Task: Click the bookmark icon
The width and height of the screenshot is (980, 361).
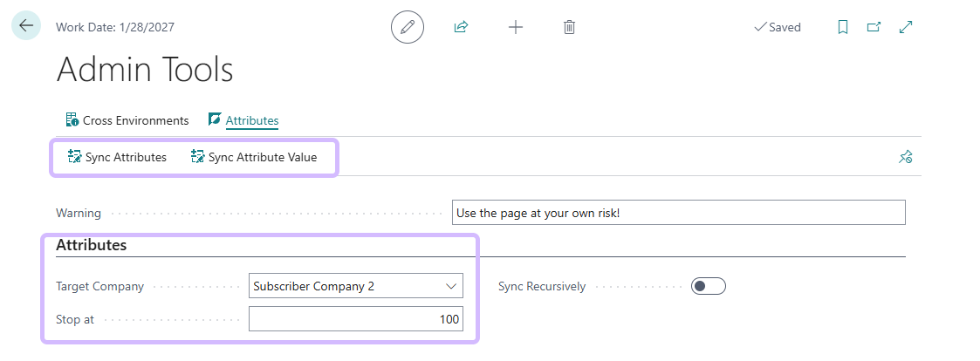Action: click(x=842, y=27)
